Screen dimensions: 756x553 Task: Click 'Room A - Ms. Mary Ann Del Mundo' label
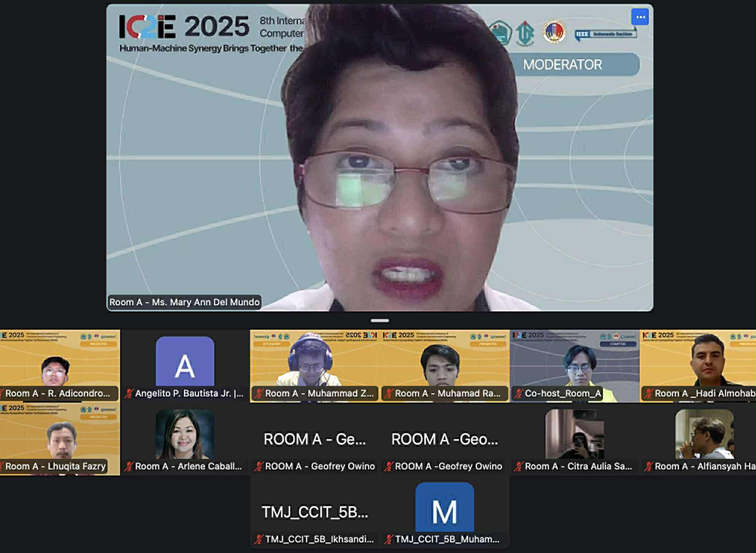pyautogui.click(x=185, y=302)
